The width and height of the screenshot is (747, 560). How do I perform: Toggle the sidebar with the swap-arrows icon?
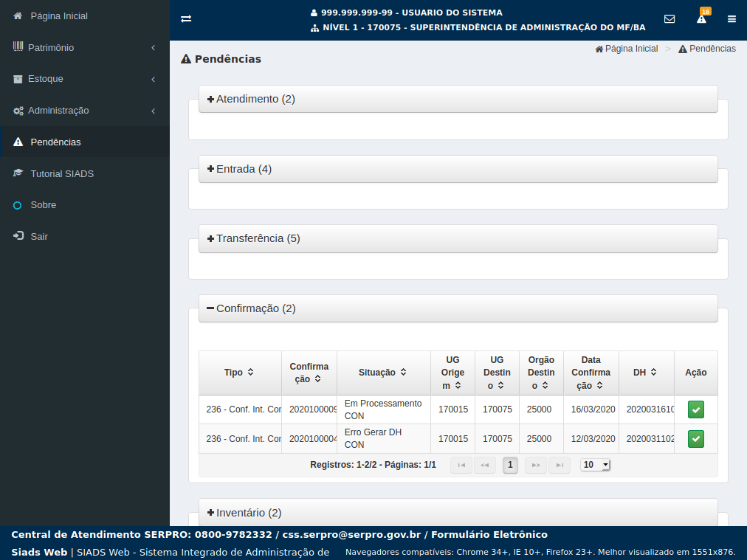[186, 19]
